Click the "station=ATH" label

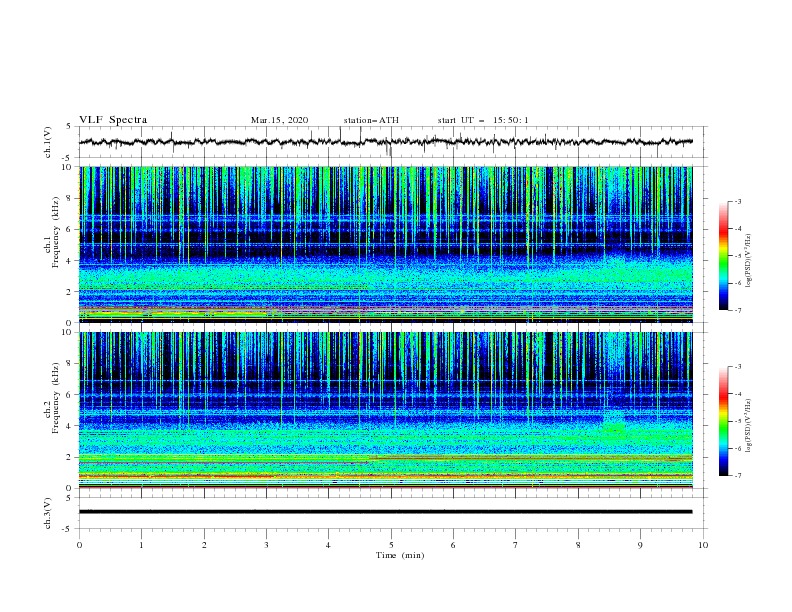(x=371, y=120)
